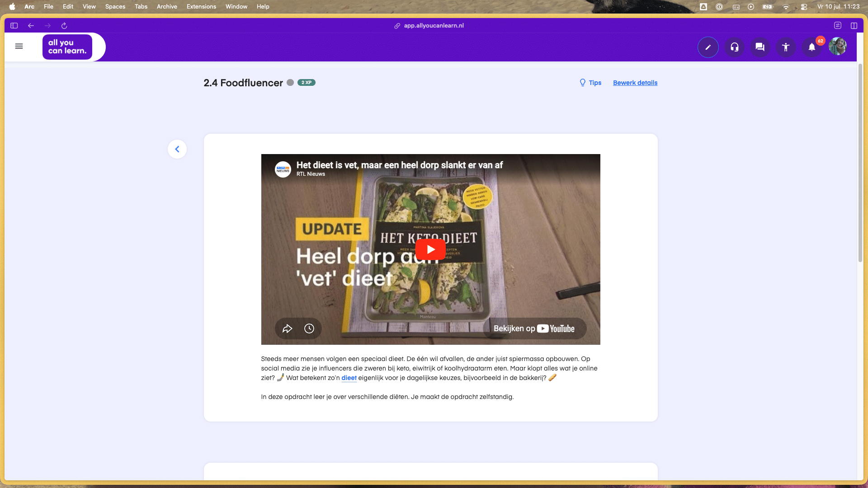Click the pencil edit mode icon
Image resolution: width=868 pixels, height=488 pixels.
708,47
